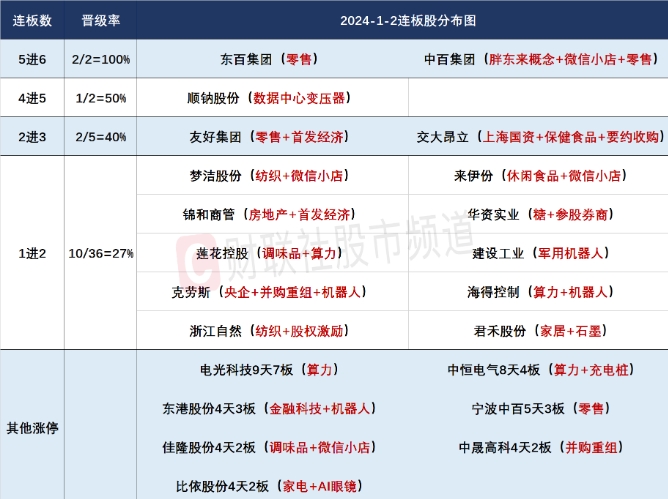Click 来伊份 休闲食品 cell

tap(540, 176)
